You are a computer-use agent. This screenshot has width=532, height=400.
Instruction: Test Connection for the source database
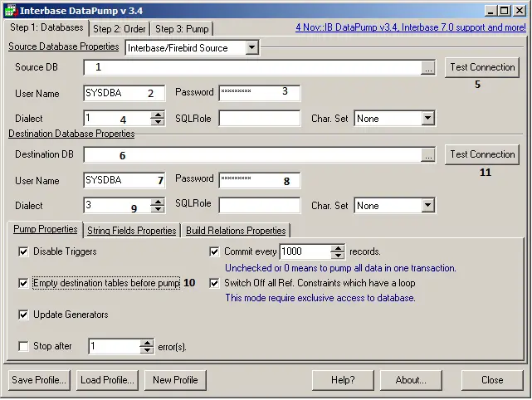coord(482,67)
